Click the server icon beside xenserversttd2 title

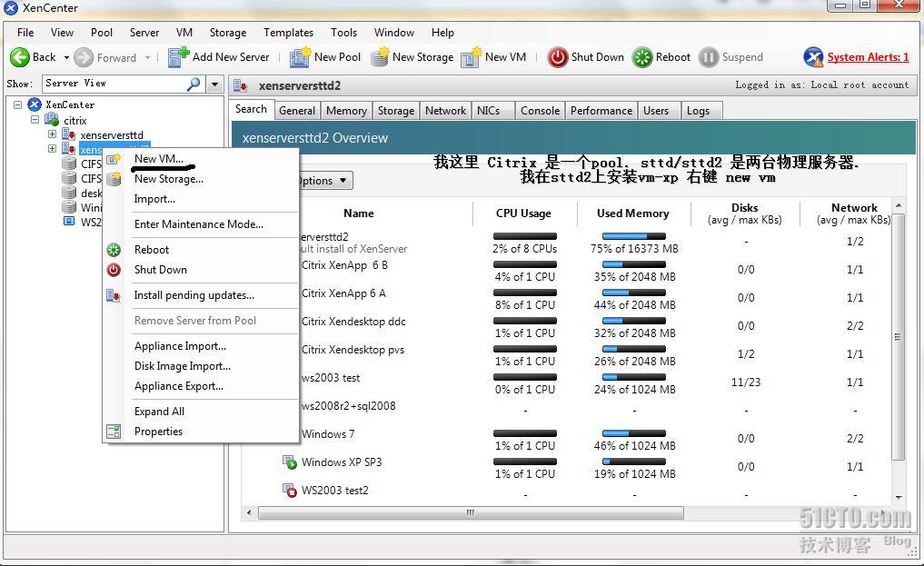(x=240, y=86)
